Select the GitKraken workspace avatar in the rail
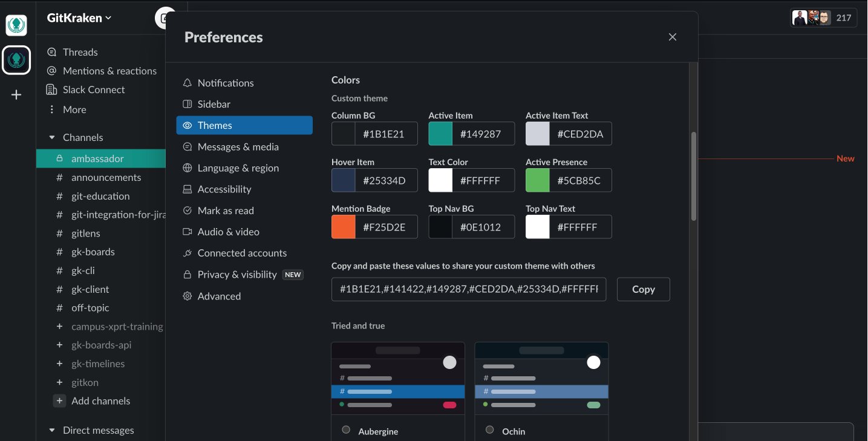868x441 pixels. [16, 60]
